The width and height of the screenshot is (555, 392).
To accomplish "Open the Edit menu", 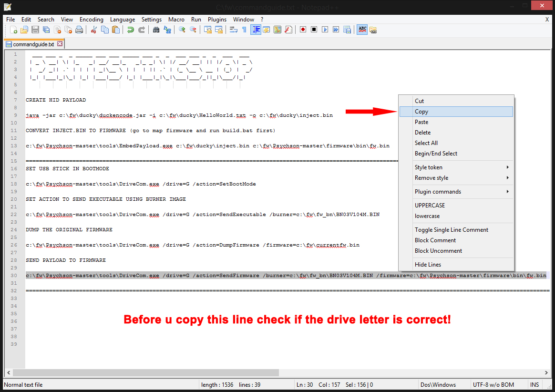I will (x=26, y=20).
